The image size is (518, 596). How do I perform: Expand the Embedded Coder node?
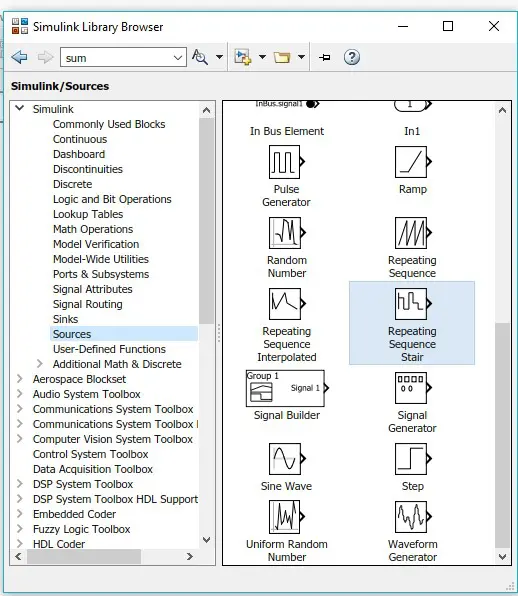pos(19,514)
